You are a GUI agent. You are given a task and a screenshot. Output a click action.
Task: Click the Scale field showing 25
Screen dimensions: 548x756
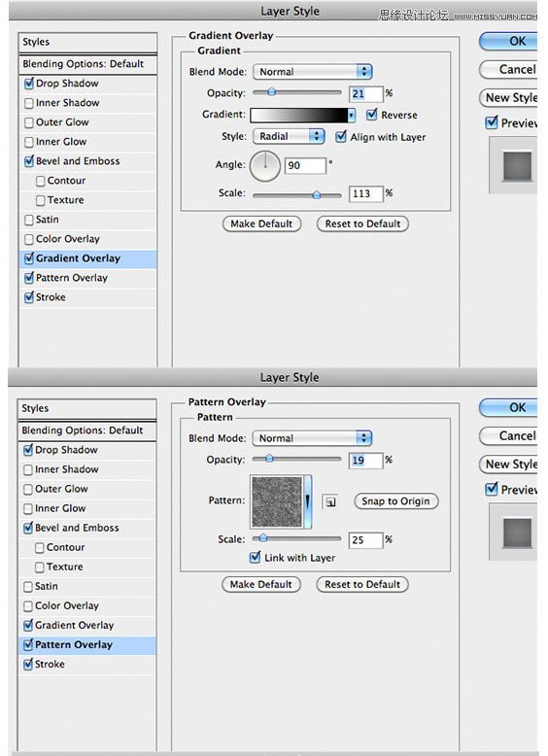(365, 540)
